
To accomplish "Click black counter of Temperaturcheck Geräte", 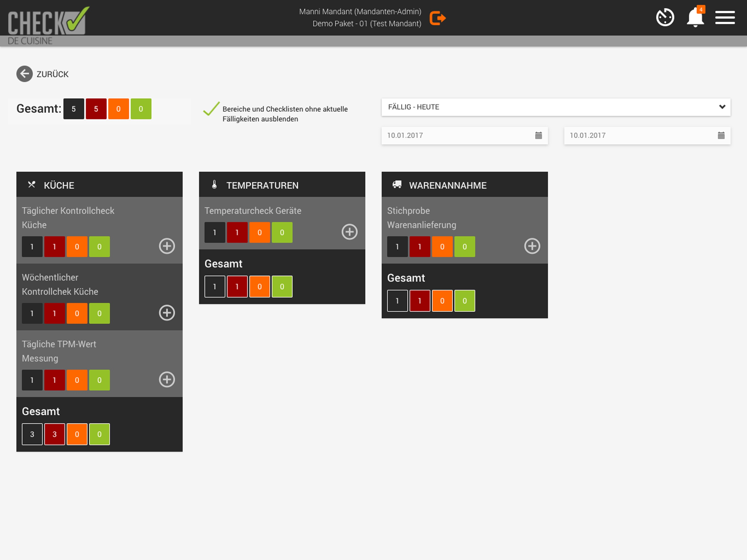I will pos(215,232).
